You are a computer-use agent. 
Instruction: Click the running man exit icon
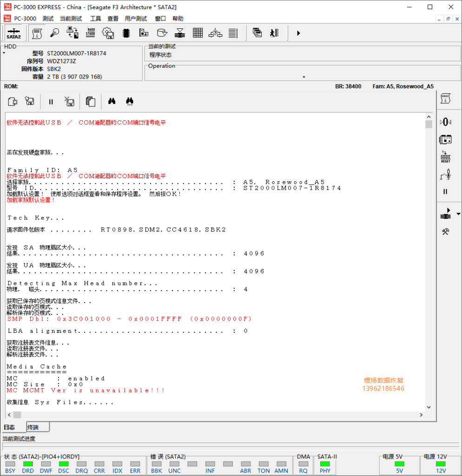[275, 33]
